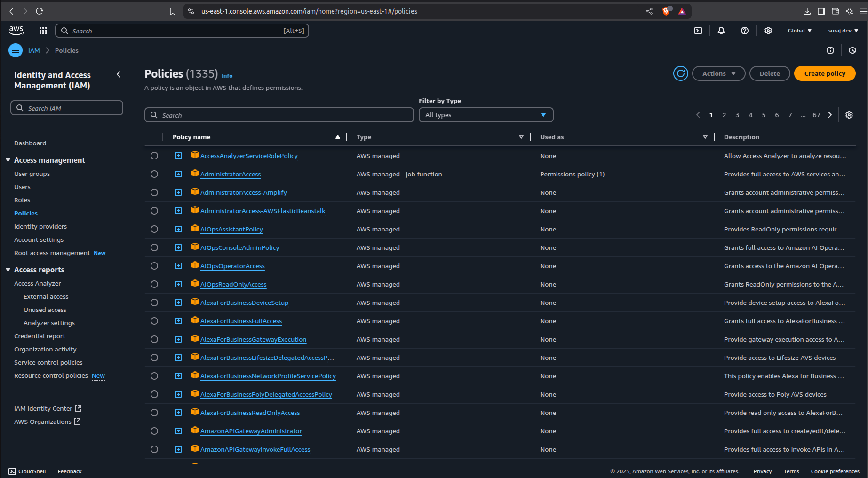This screenshot has width=868, height=478.
Task: Open the notifications bell
Action: coord(721,31)
